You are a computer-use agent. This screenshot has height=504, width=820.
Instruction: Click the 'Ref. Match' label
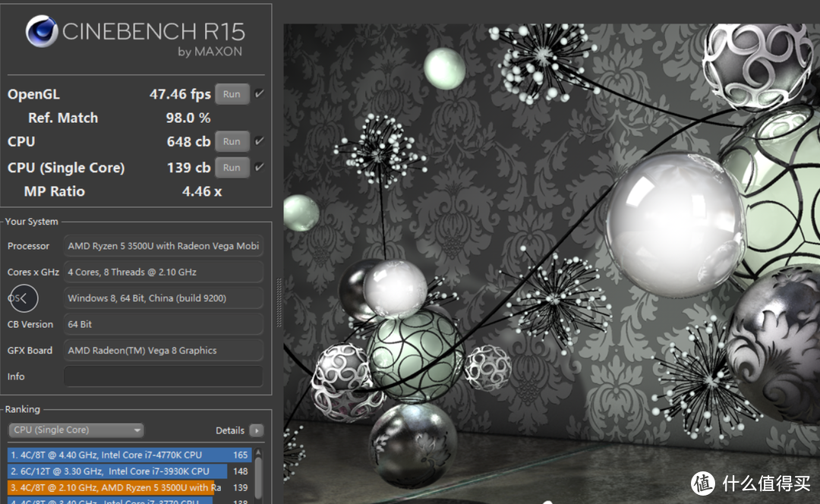click(63, 118)
